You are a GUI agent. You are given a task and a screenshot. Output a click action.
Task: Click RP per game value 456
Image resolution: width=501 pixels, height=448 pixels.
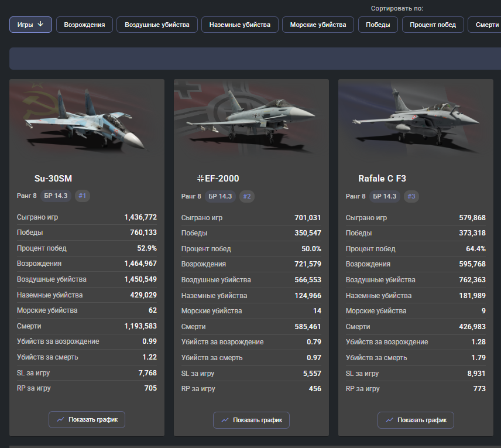[x=315, y=389]
